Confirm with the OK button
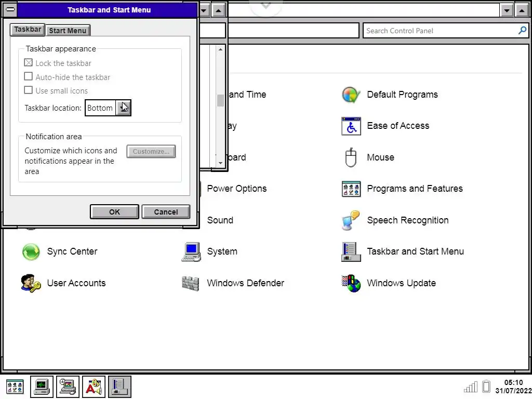 [114, 212]
